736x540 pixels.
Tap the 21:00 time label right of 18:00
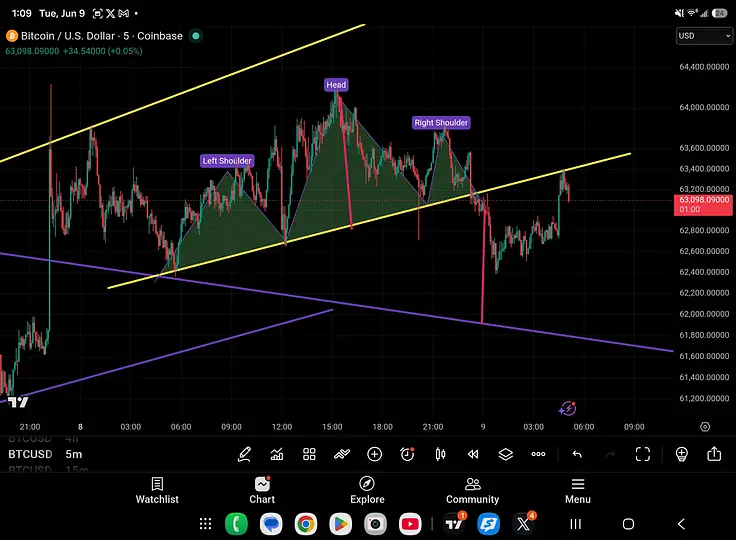(433, 427)
